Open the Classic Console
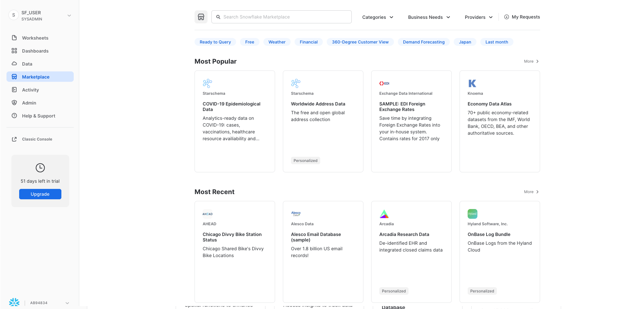The height and width of the screenshot is (309, 644). click(x=37, y=139)
